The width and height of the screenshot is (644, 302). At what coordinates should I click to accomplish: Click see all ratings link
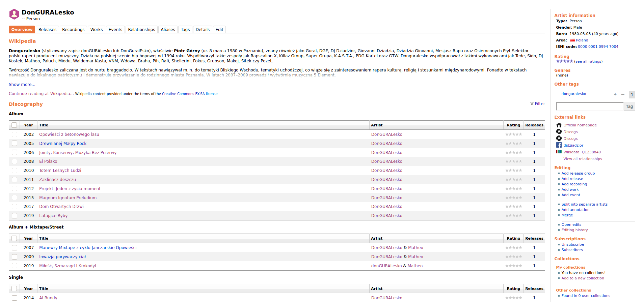pos(588,62)
